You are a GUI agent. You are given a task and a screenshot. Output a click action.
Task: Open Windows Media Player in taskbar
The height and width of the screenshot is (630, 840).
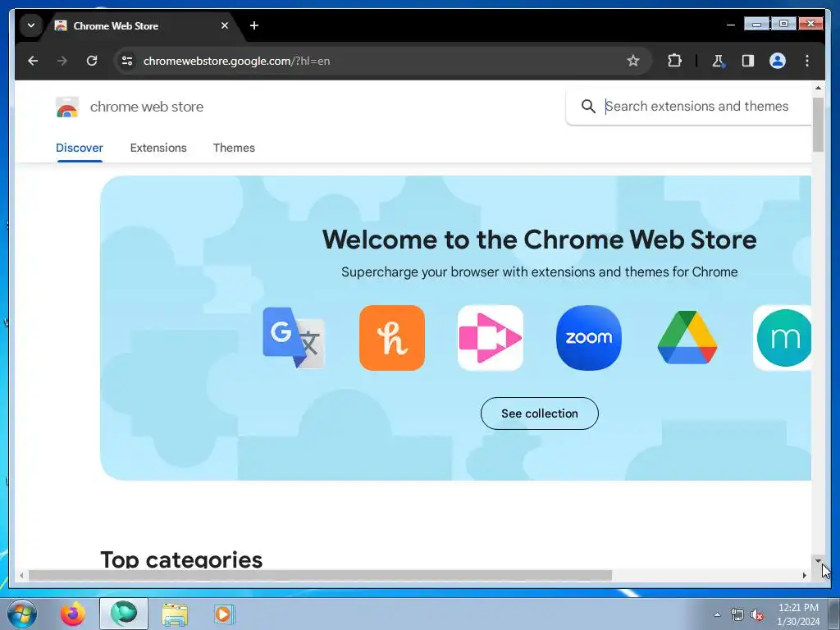tap(223, 614)
